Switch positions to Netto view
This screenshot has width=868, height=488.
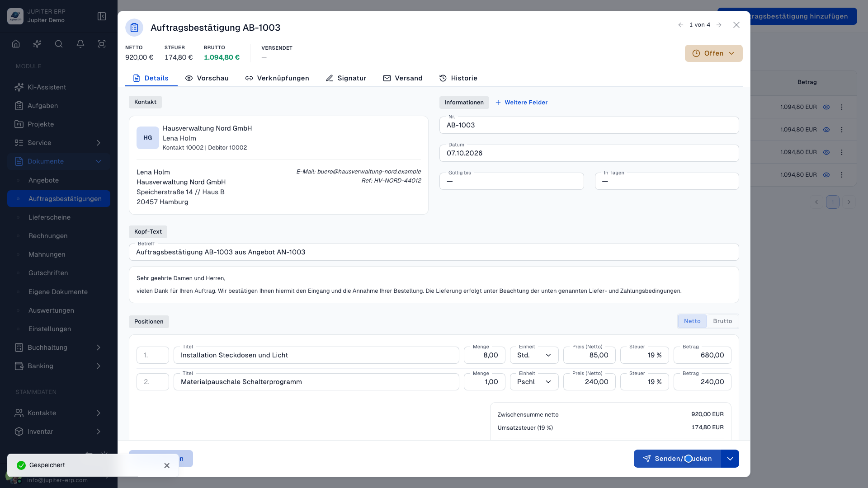click(x=692, y=321)
